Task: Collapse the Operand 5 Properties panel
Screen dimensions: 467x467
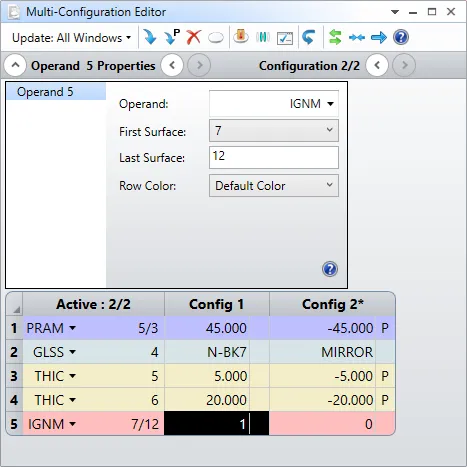Action: point(15,65)
